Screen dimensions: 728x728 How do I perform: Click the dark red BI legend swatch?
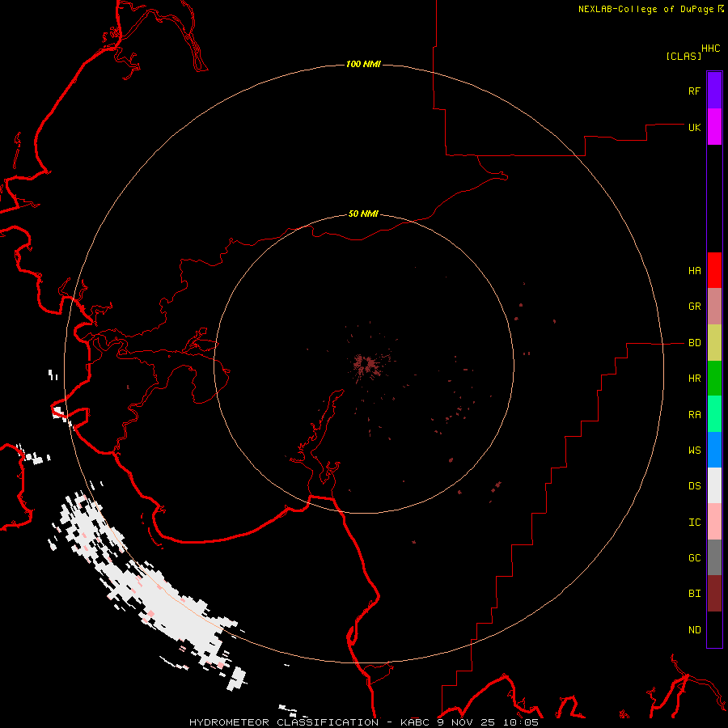click(714, 594)
